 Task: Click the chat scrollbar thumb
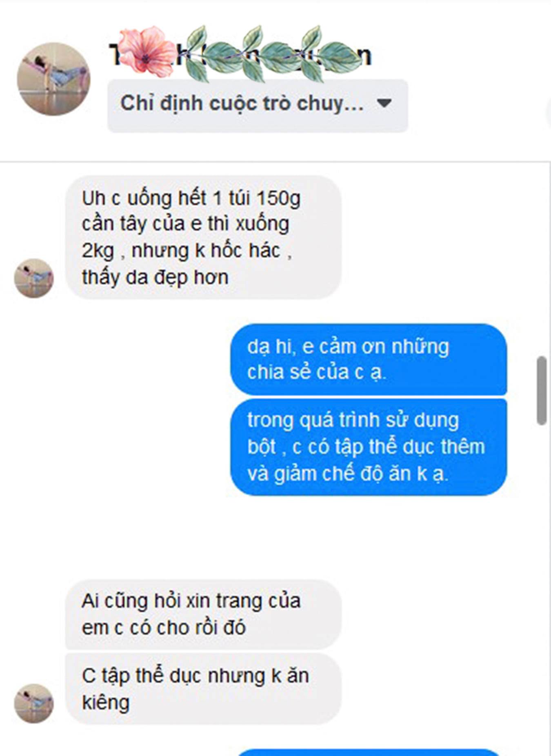(542, 391)
